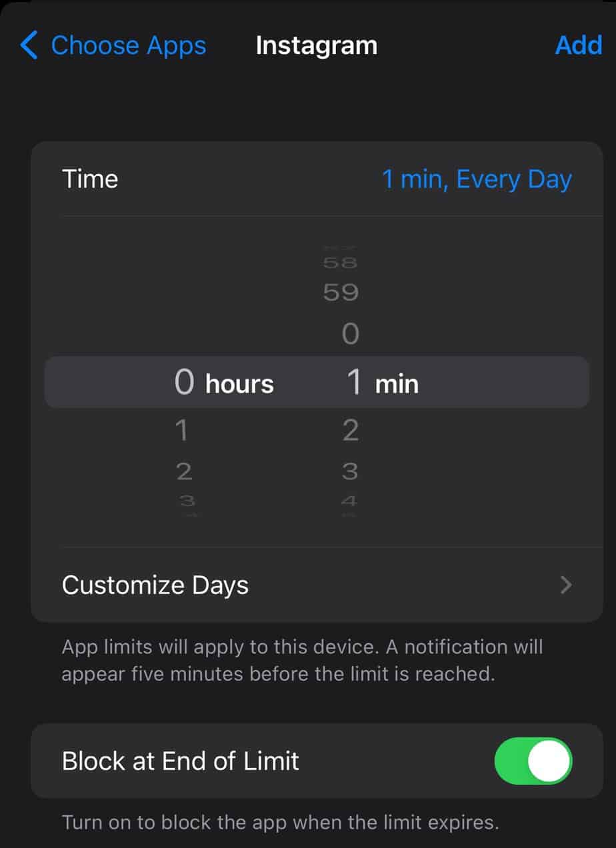
Task: Select 0 in the minutes wheel
Action: [x=351, y=333]
